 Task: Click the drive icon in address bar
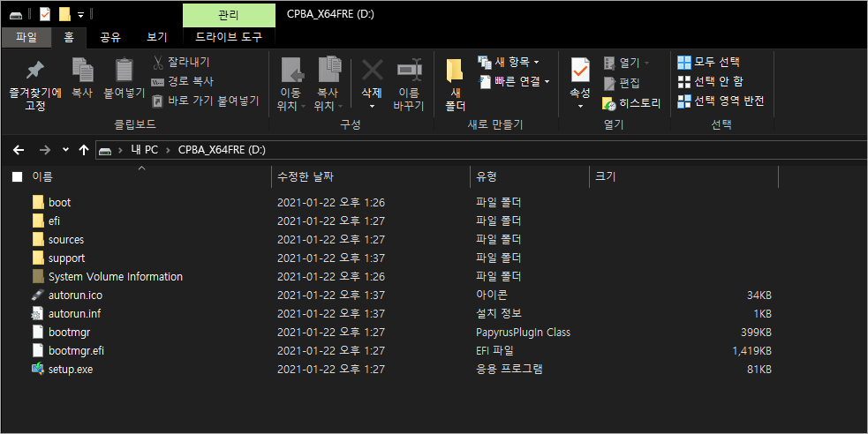[x=106, y=150]
